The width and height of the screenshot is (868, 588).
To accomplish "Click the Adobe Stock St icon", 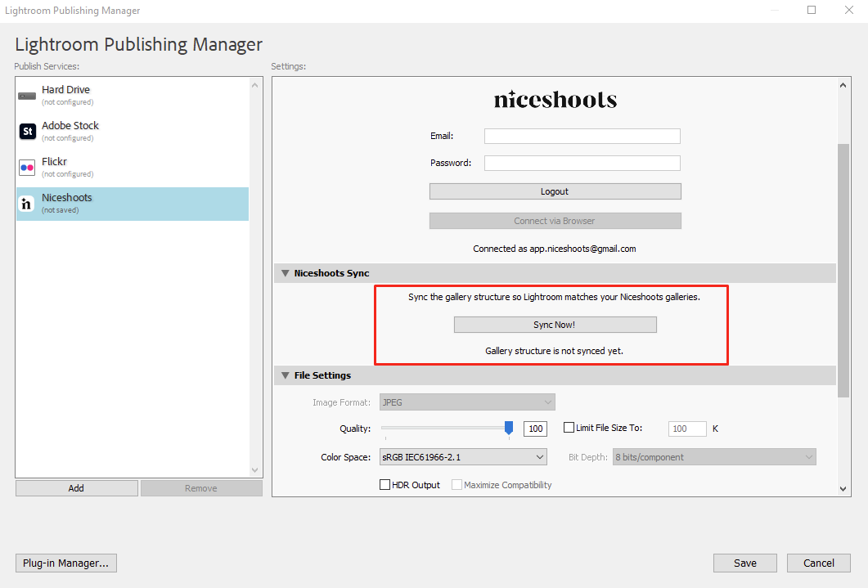I will [x=27, y=131].
